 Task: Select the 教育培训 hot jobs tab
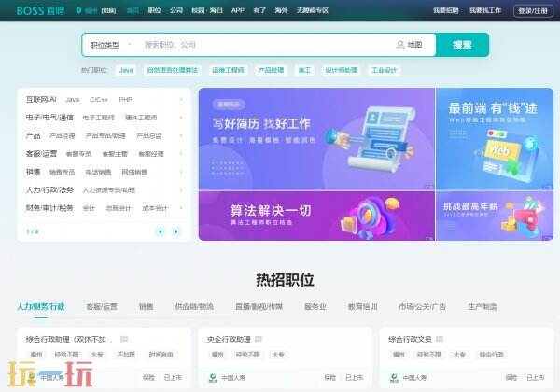362,306
